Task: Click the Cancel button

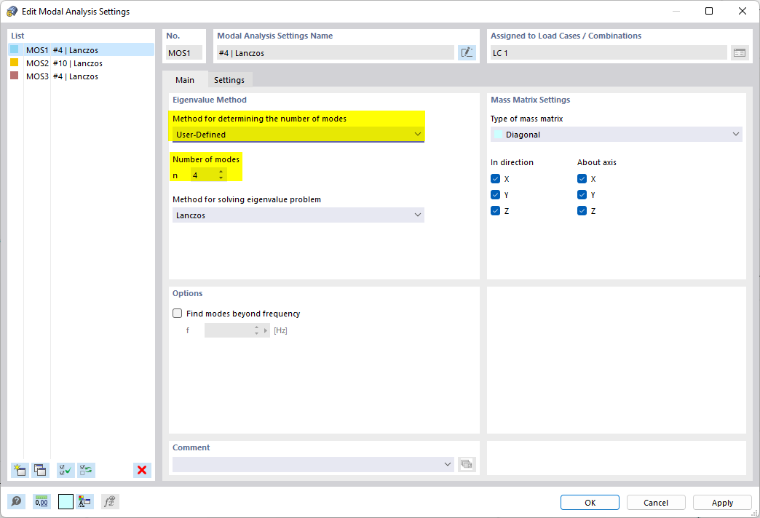Action: 656,502
